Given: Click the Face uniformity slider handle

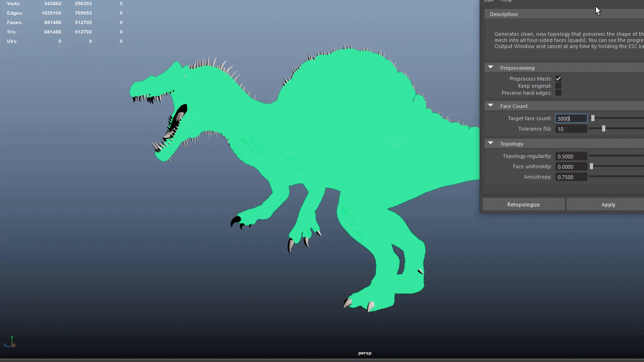Looking at the screenshot, I should [x=591, y=166].
